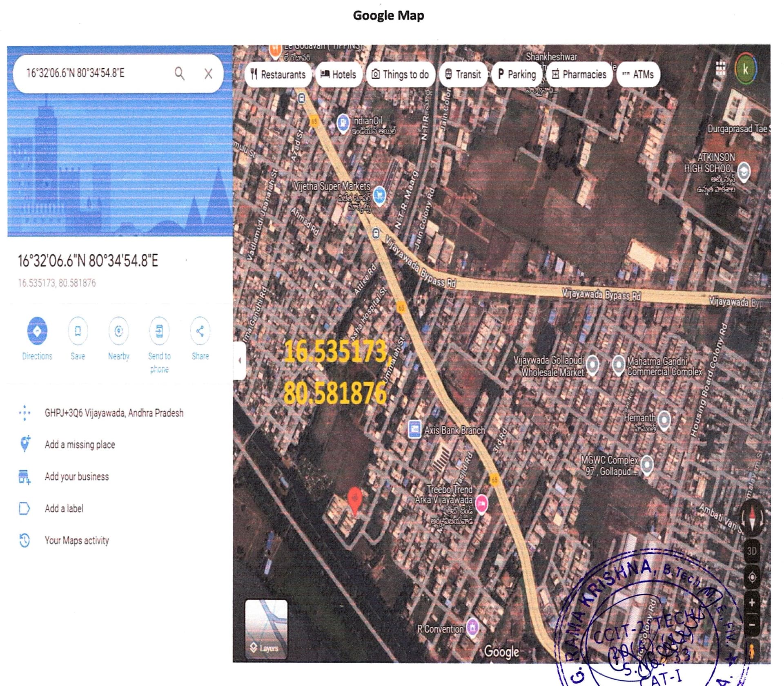Filter map by Restaurants
Viewport: 784px width, 686px height.
pyautogui.click(x=278, y=74)
